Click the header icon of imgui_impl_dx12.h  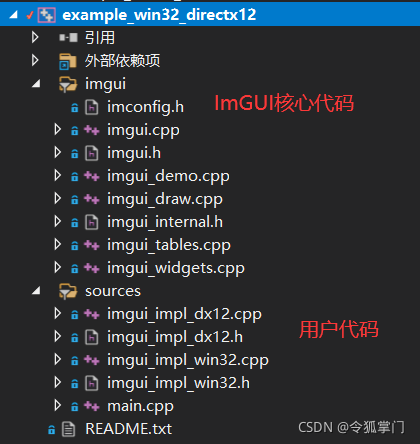click(x=92, y=337)
